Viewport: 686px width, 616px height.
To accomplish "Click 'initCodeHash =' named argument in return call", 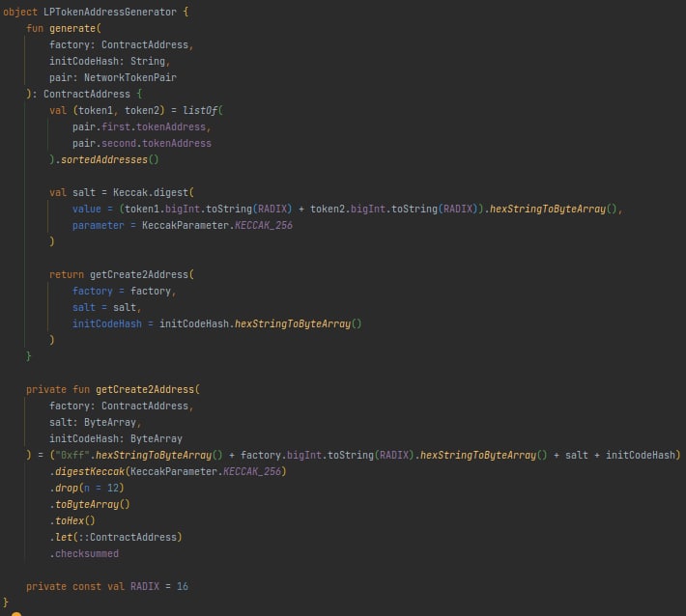I will tap(112, 324).
